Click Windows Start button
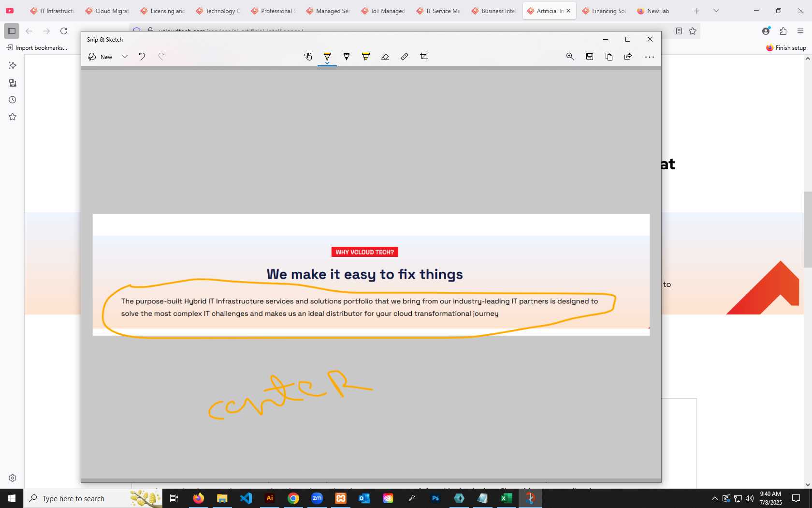 12,498
